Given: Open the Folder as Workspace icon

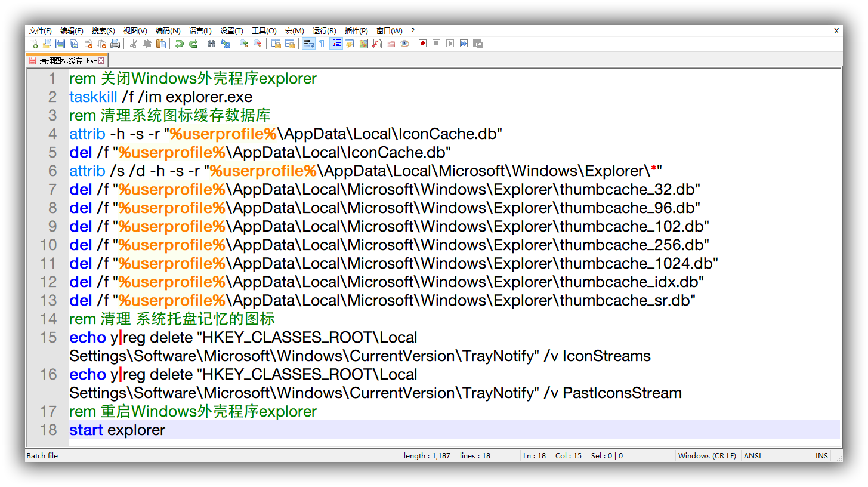Looking at the screenshot, I should coord(391,44).
